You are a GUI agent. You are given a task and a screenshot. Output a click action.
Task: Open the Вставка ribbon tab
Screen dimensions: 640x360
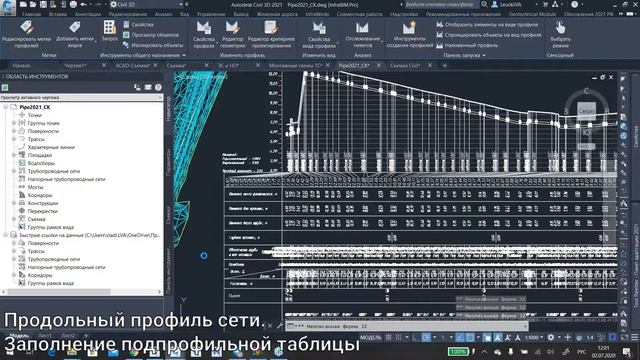pyautogui.click(x=58, y=14)
